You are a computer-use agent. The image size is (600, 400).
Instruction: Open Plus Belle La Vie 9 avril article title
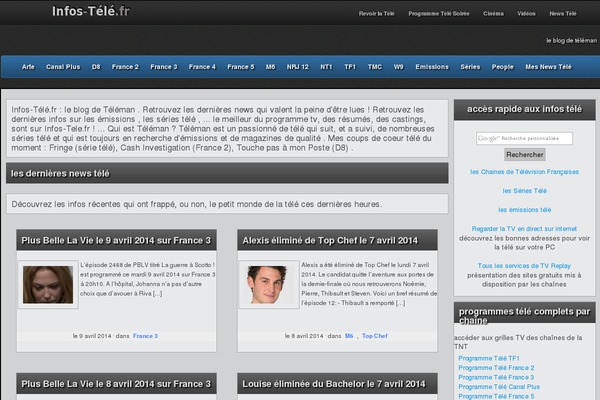(116, 240)
